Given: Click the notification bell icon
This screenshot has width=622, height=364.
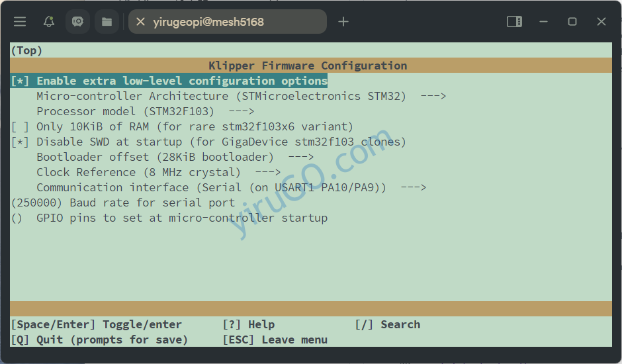Looking at the screenshot, I should pyautogui.click(x=49, y=22).
